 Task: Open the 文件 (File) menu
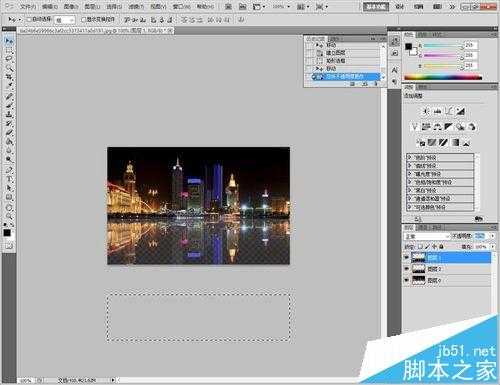pyautogui.click(x=28, y=6)
